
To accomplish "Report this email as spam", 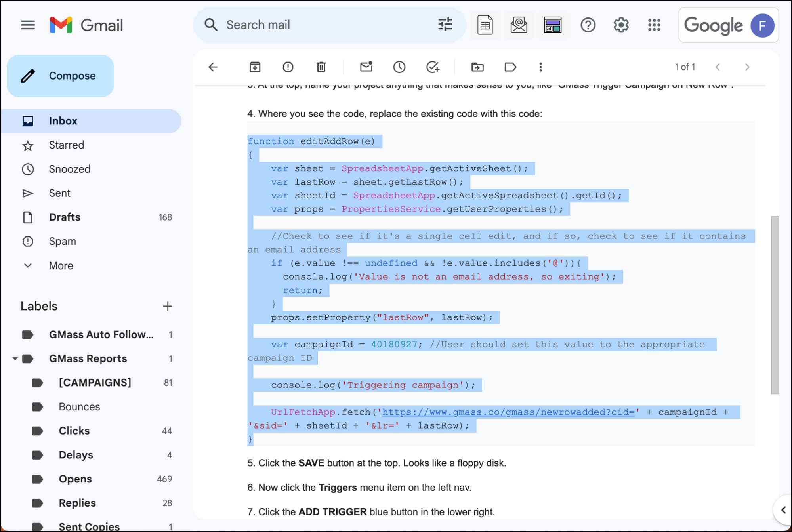I will point(288,67).
